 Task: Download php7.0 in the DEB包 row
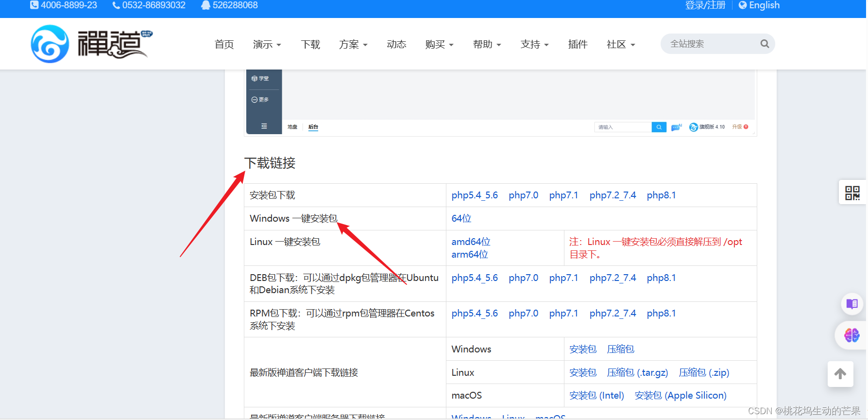pyautogui.click(x=524, y=278)
